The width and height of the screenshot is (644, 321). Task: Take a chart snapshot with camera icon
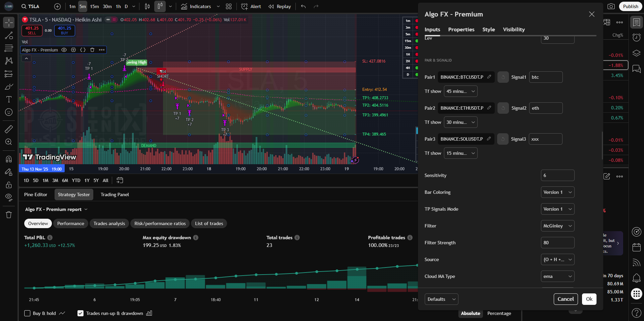click(611, 6)
